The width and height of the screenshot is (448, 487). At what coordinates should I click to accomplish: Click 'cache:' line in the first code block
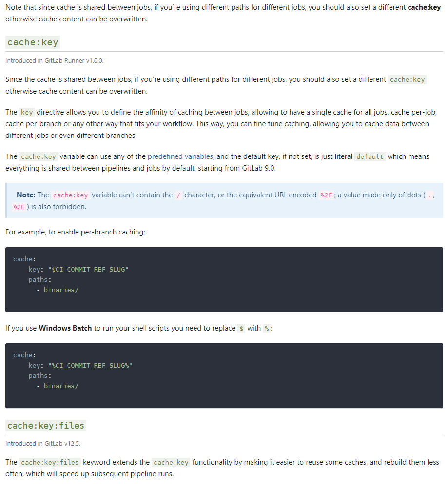24,259
